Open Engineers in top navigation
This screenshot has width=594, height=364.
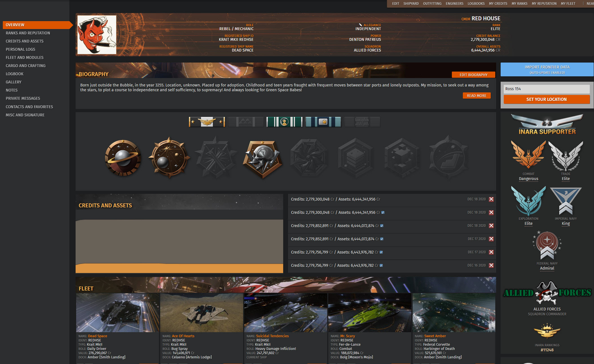[x=454, y=4]
